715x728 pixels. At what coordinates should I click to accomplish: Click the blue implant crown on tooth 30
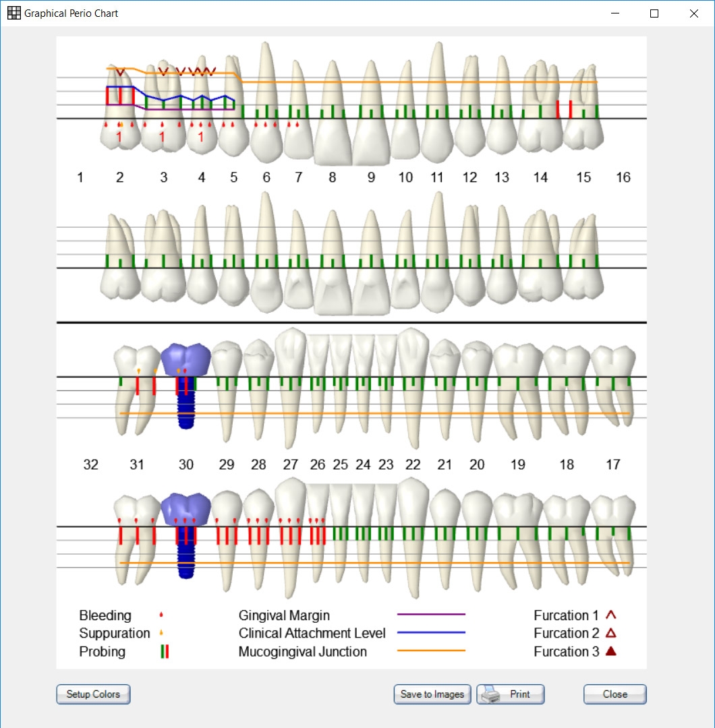tap(186, 357)
